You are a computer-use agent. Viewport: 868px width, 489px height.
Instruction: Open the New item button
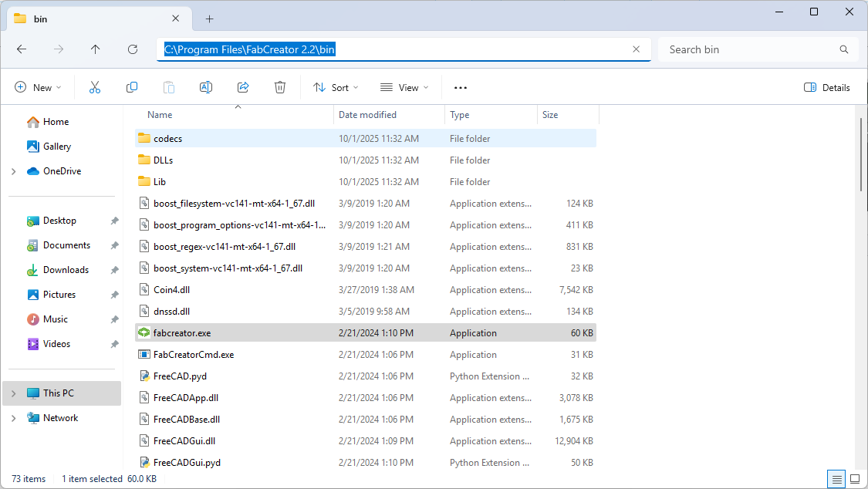(x=38, y=88)
